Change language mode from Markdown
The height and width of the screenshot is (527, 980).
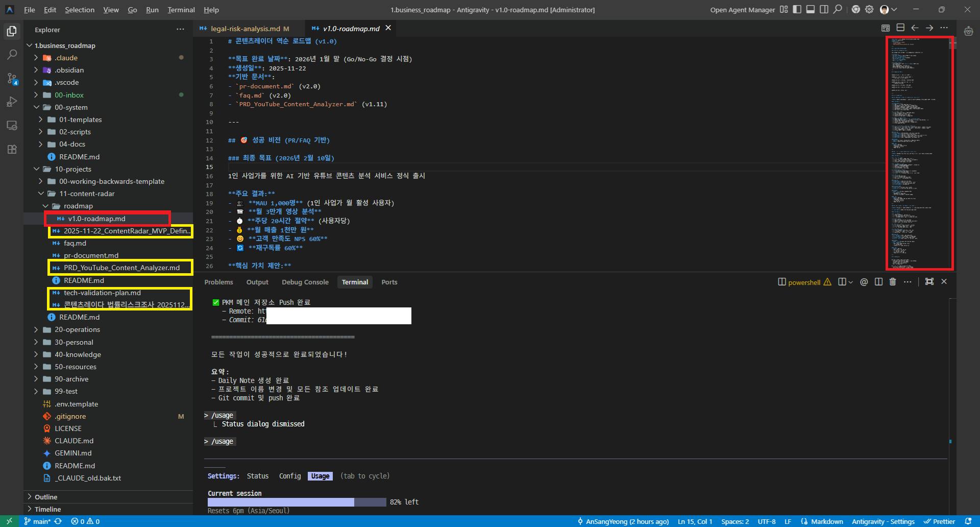tap(826, 521)
